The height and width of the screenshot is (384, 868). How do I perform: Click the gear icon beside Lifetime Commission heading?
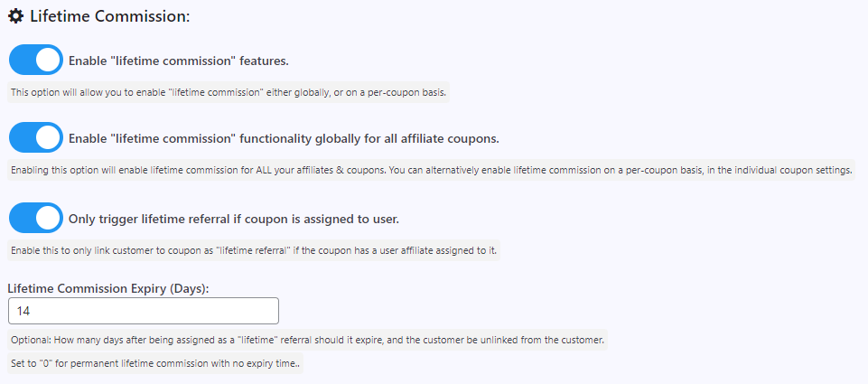[x=16, y=16]
